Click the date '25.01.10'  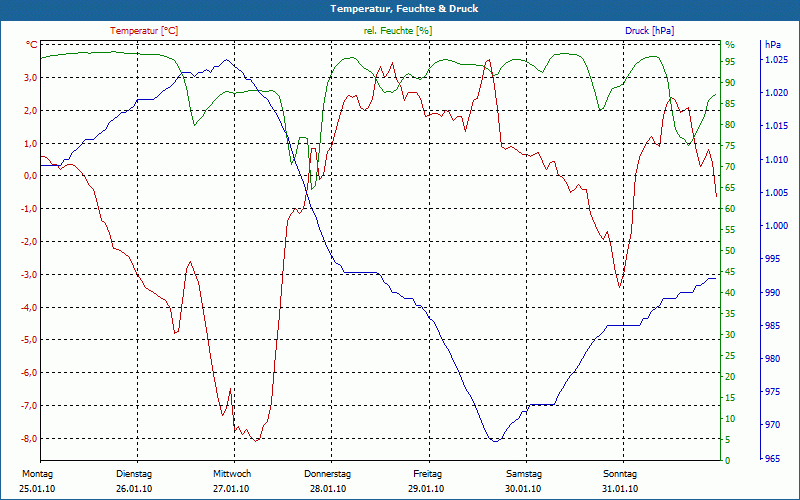[x=37, y=489]
